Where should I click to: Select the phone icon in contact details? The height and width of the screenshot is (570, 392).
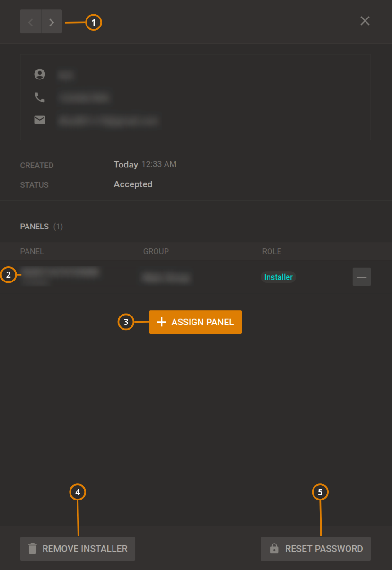coord(40,97)
